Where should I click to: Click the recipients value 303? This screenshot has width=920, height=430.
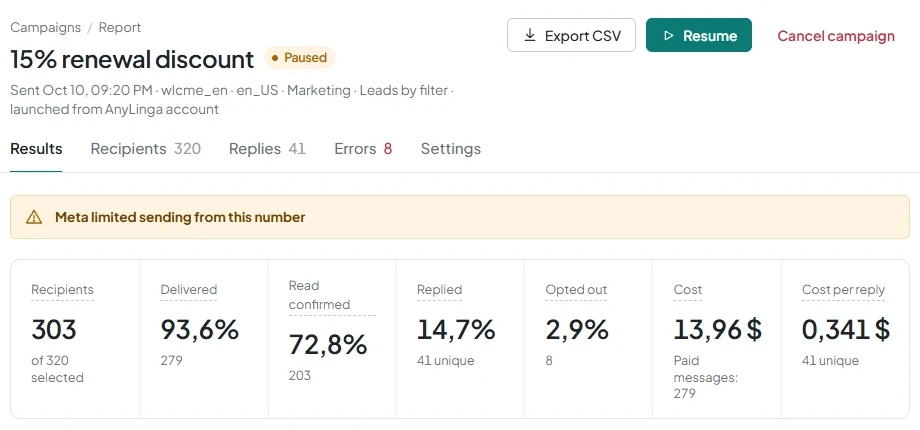[54, 330]
